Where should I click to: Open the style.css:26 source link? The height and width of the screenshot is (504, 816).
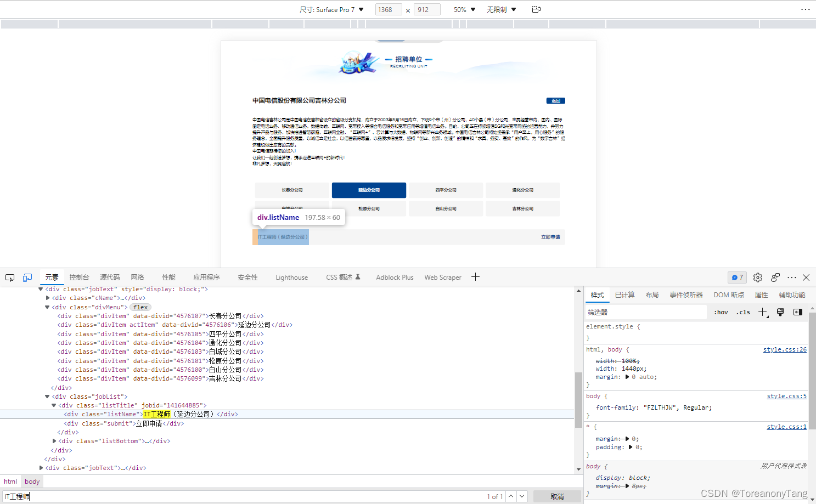(785, 349)
